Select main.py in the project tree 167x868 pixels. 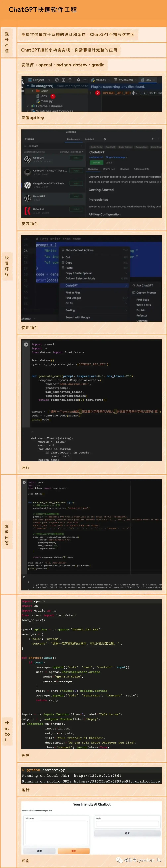[x=44, y=101]
